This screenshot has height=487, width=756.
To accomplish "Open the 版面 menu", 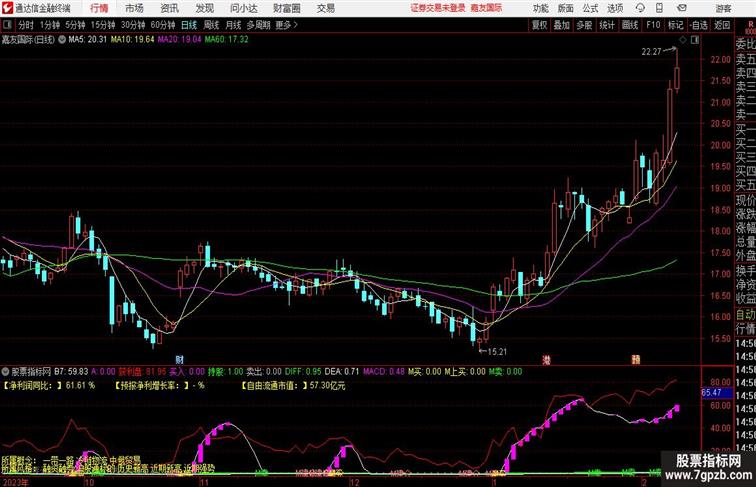I will (x=566, y=8).
